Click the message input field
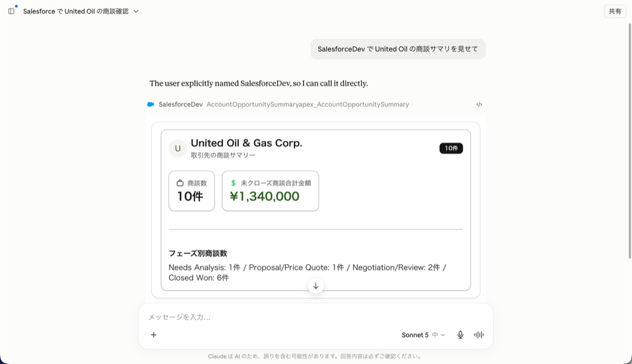The image size is (632, 364). 315,317
